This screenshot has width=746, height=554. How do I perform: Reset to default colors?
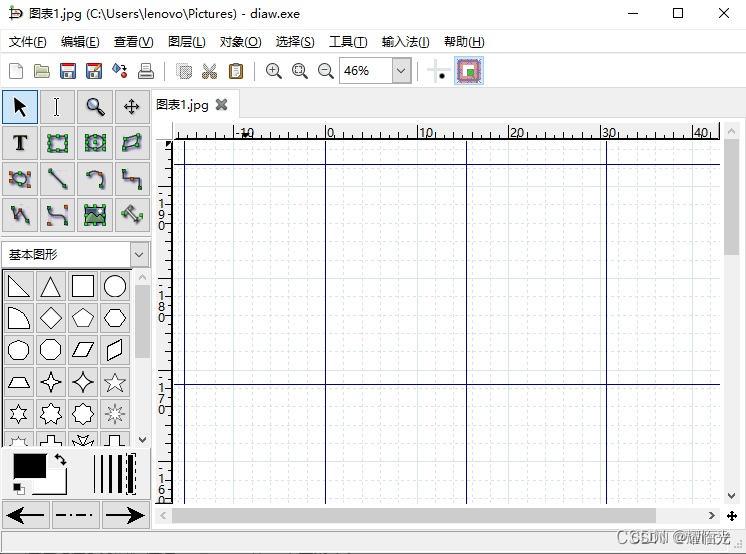pyautogui.click(x=19, y=489)
